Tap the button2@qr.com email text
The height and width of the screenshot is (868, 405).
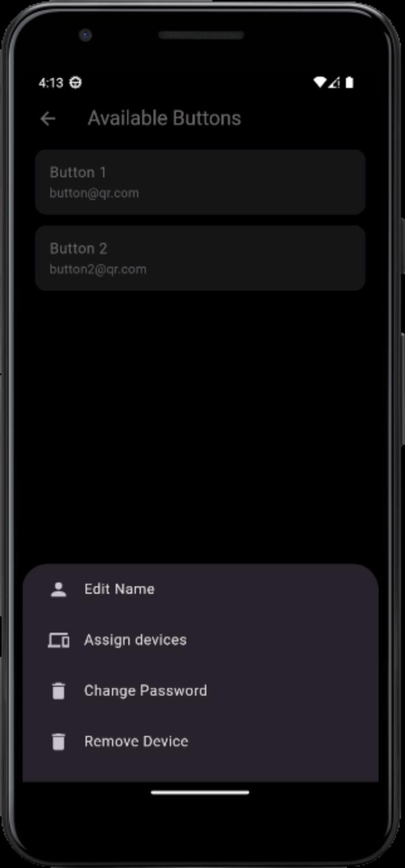pyautogui.click(x=98, y=269)
